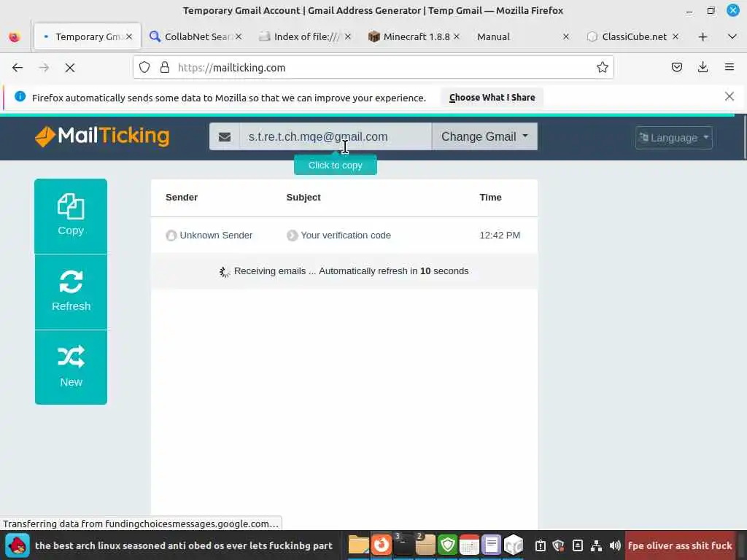
Task: Open the Firefox downloads panel
Action: 703,68
